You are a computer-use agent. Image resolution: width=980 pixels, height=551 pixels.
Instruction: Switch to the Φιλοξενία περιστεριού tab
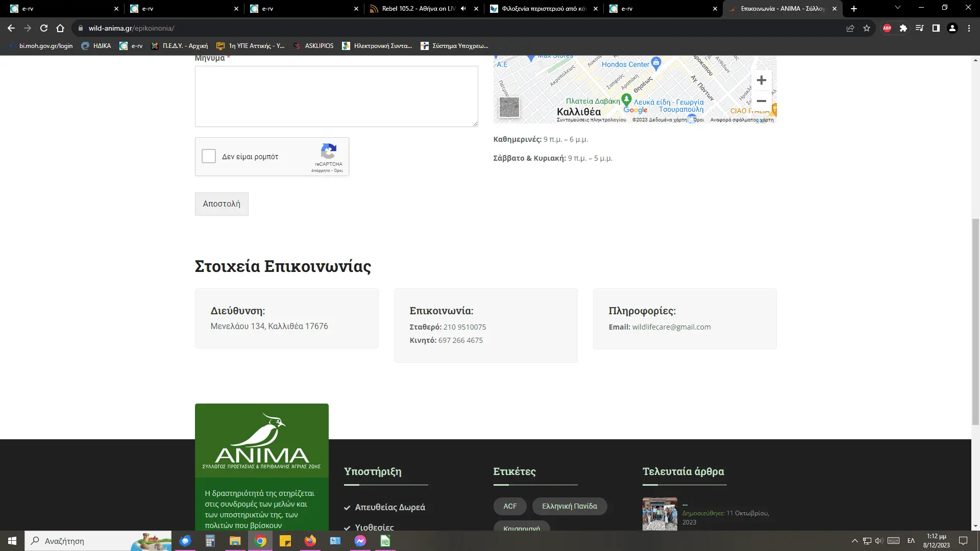pos(544,9)
